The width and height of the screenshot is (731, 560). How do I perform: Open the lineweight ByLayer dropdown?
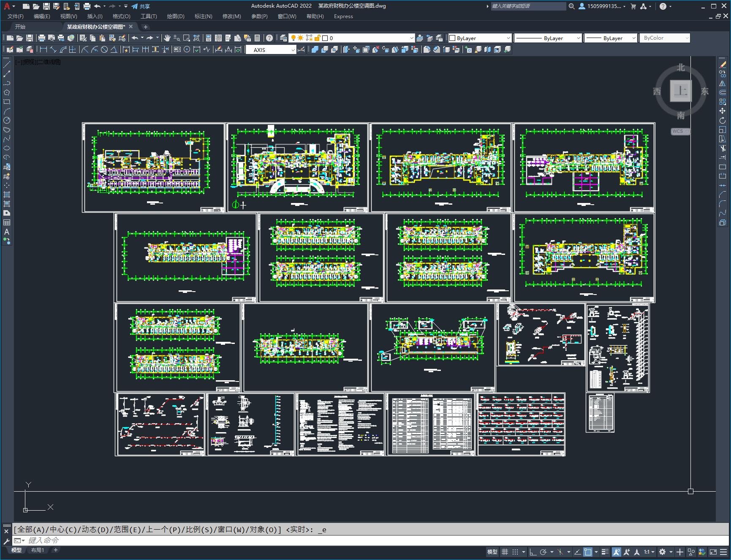click(611, 38)
